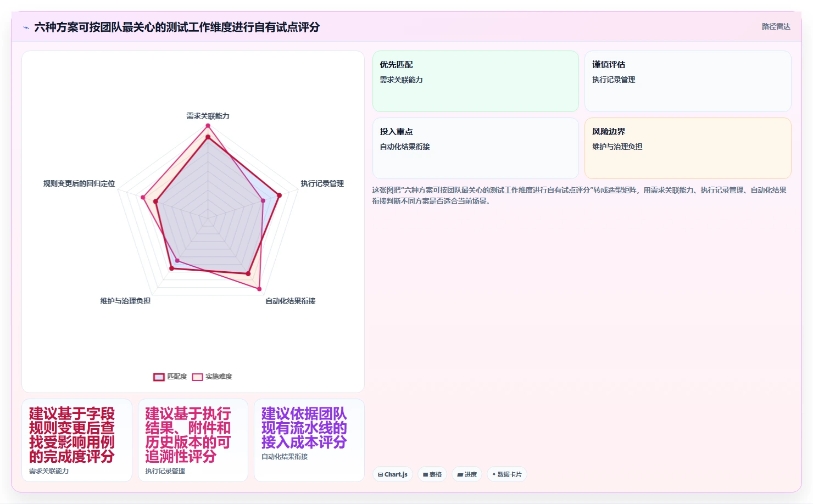Click the 维护与治理负担 radar axis label
Viewport: 813px width, 504px height.
coord(125,301)
